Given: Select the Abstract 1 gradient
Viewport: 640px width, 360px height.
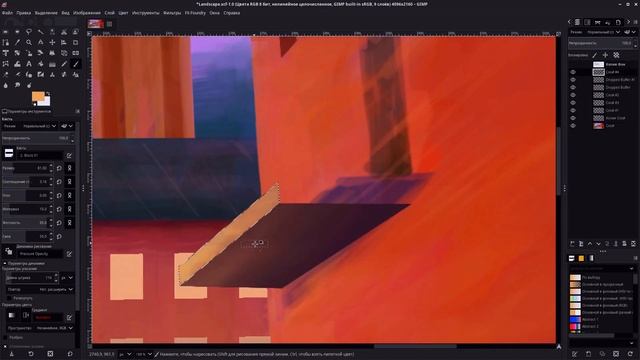Looking at the screenshot, I should tap(600, 320).
